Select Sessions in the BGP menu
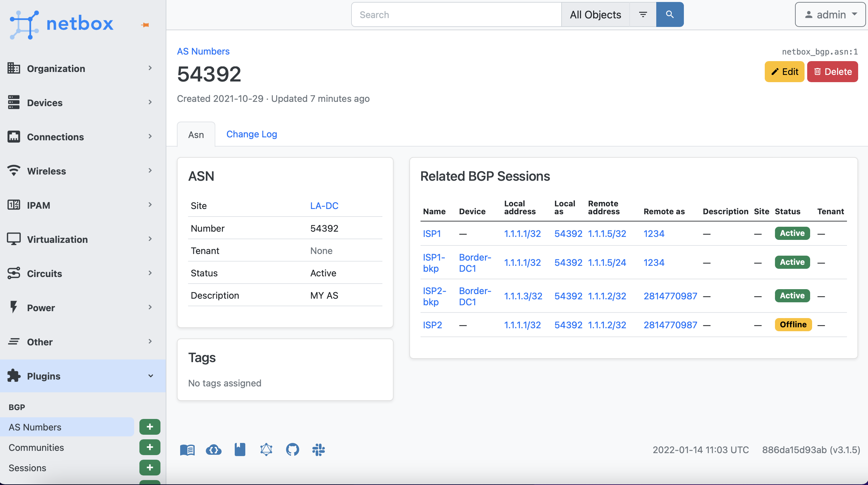Image resolution: width=868 pixels, height=485 pixels. 28,468
